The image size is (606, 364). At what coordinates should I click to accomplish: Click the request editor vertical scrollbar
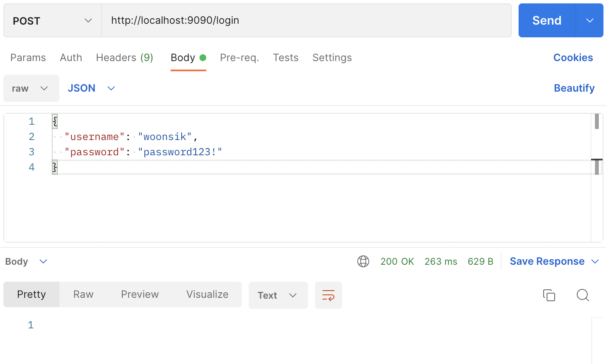597,177
